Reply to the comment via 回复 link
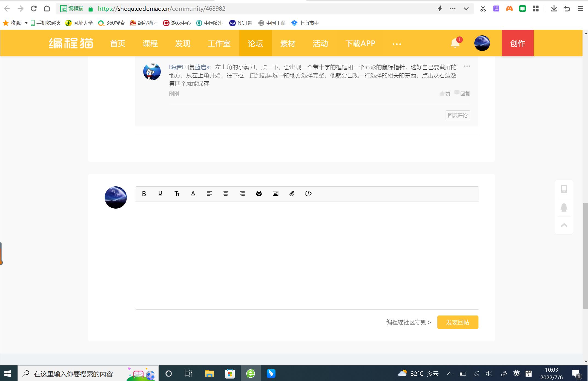 (x=462, y=94)
